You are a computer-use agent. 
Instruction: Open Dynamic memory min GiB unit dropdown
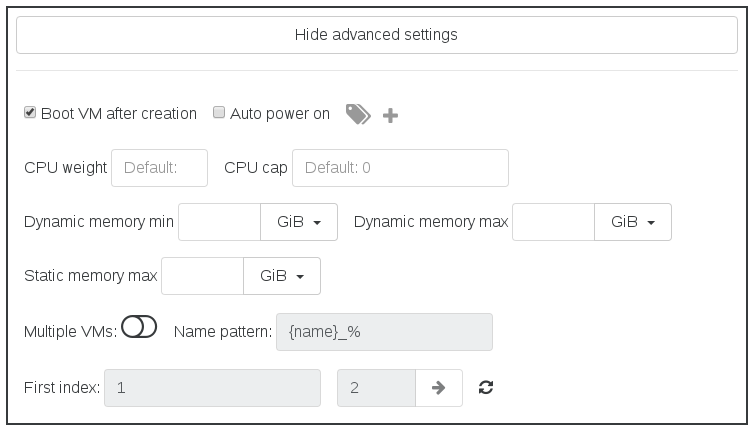[299, 222]
